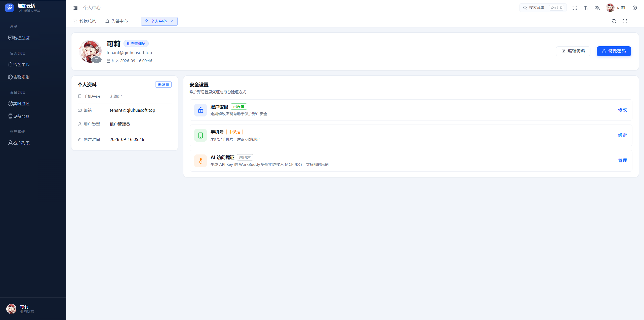The width and height of the screenshot is (644, 320).
Task: Select the 个人中心 tab
Action: coord(159,21)
